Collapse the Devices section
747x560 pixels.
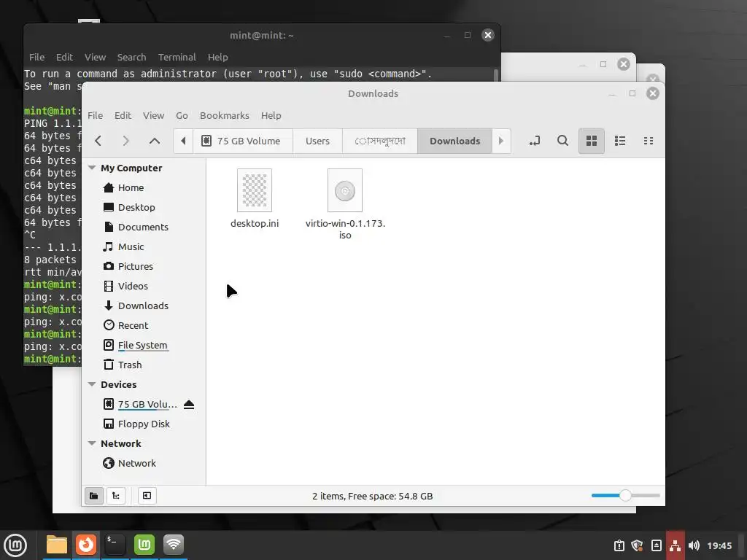(x=92, y=384)
